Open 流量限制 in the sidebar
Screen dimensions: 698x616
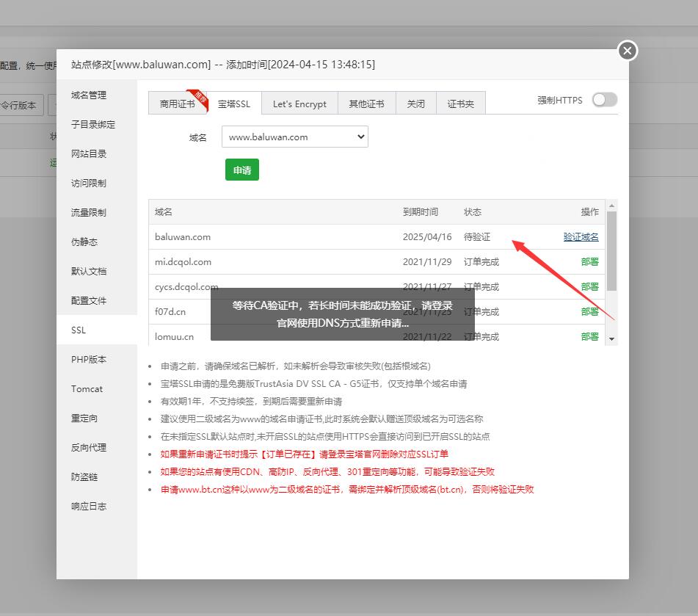[97, 212]
